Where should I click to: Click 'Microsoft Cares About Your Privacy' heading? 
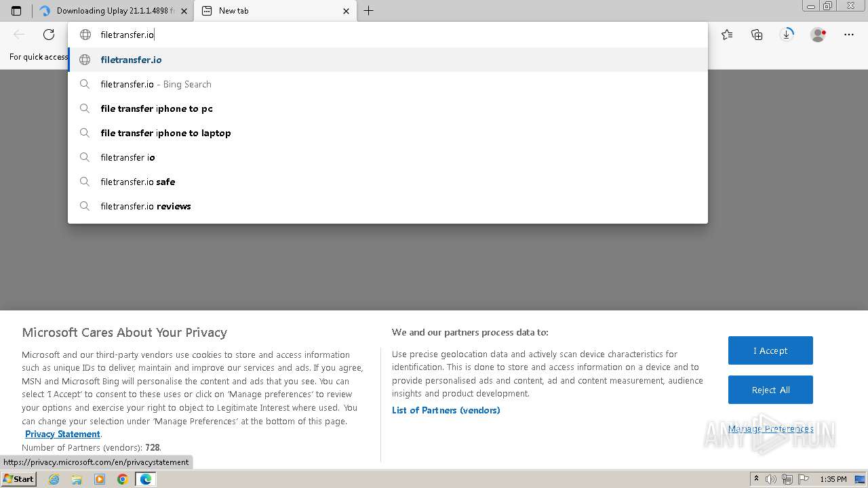coord(125,333)
